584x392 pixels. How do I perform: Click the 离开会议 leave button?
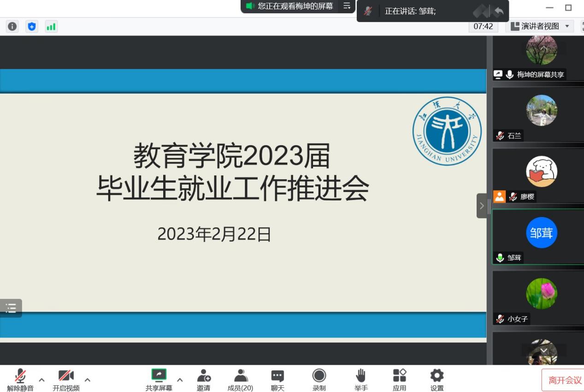coord(564,380)
